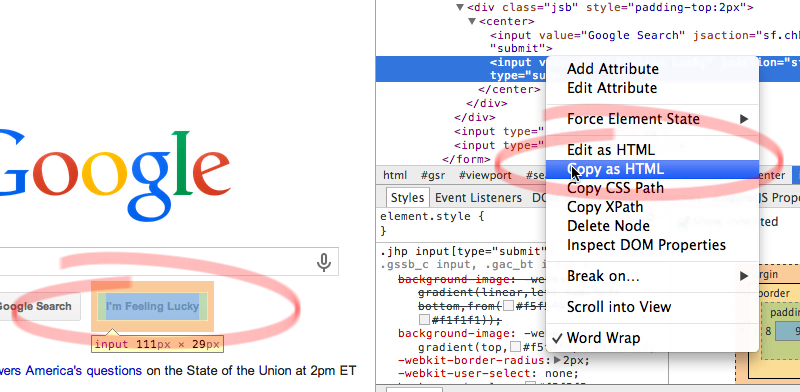Click the Google search input field

(x=153, y=262)
